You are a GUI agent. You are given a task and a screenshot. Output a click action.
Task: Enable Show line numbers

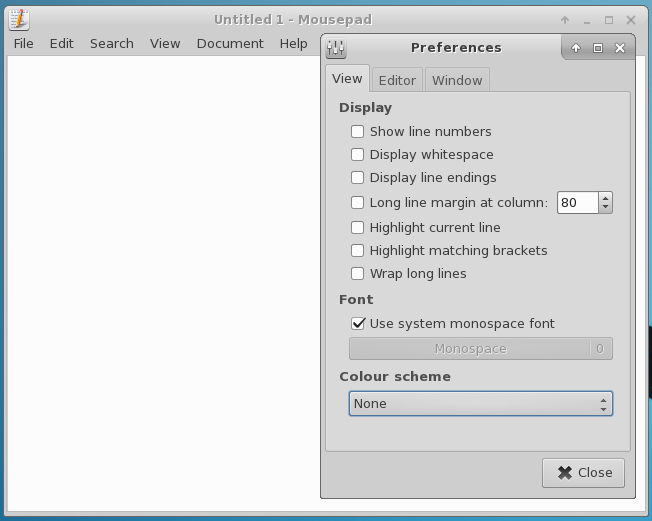pyautogui.click(x=357, y=131)
